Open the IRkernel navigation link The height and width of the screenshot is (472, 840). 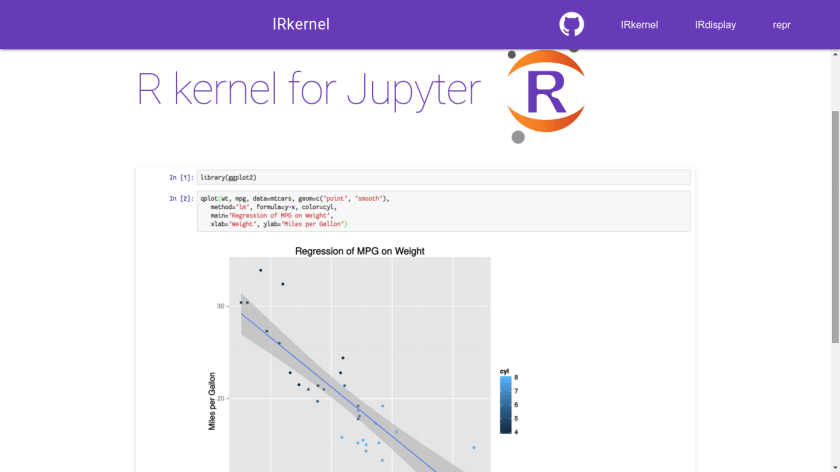click(639, 25)
